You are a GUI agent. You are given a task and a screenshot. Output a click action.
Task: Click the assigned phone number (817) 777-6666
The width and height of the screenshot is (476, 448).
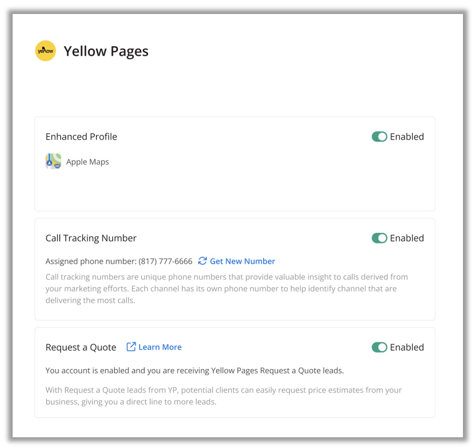[165, 261]
